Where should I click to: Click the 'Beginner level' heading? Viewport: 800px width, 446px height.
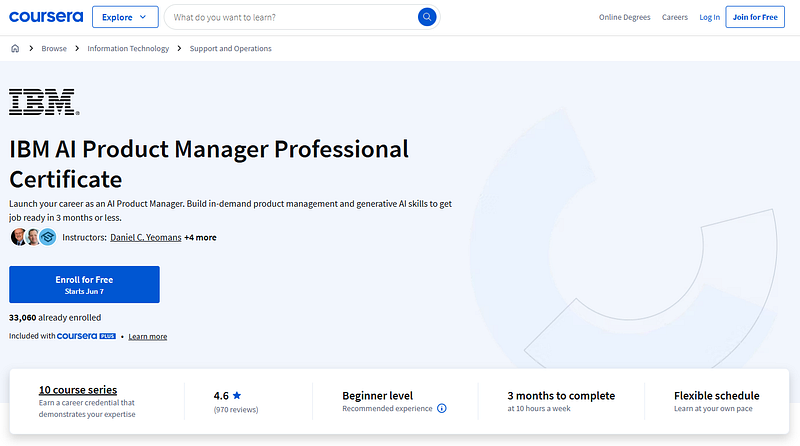coord(378,395)
